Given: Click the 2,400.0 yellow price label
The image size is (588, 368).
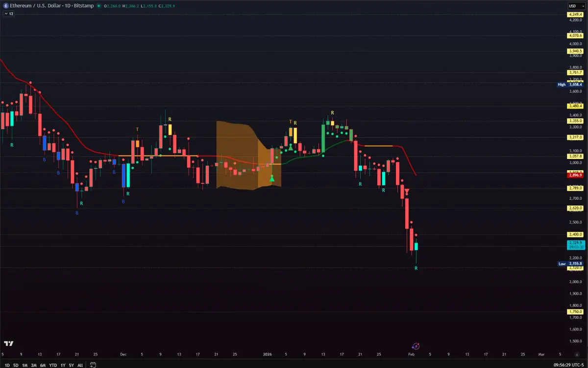Looking at the screenshot, I should click(575, 235).
